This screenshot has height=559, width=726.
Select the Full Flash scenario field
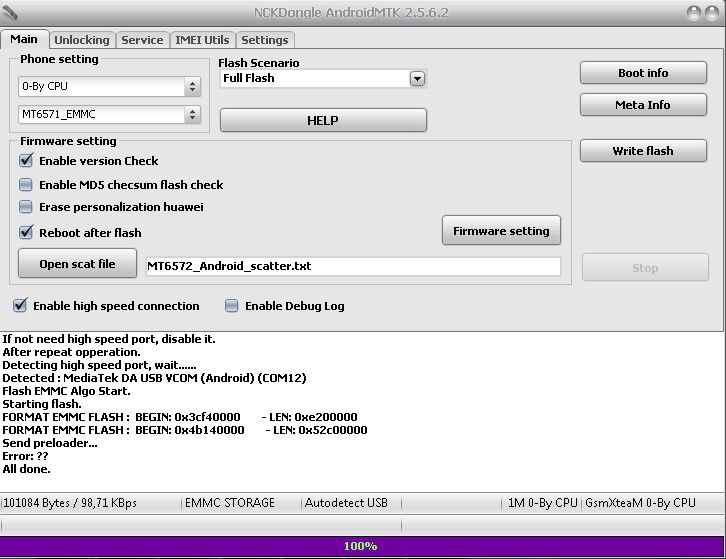pos(323,78)
